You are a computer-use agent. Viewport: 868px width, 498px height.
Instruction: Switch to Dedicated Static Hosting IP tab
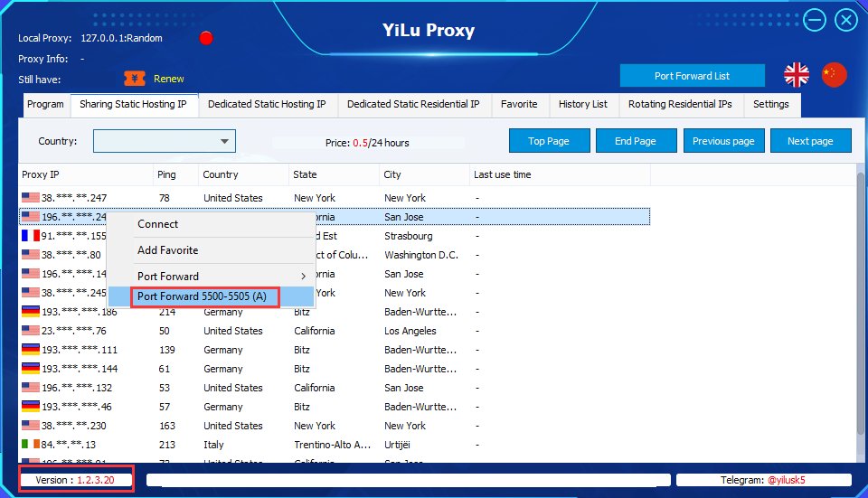pos(267,105)
